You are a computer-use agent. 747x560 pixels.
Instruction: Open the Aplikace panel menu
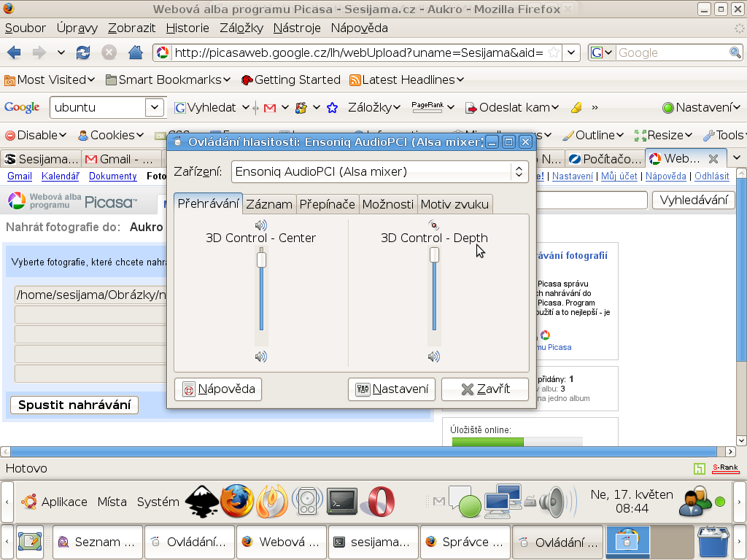coord(54,502)
